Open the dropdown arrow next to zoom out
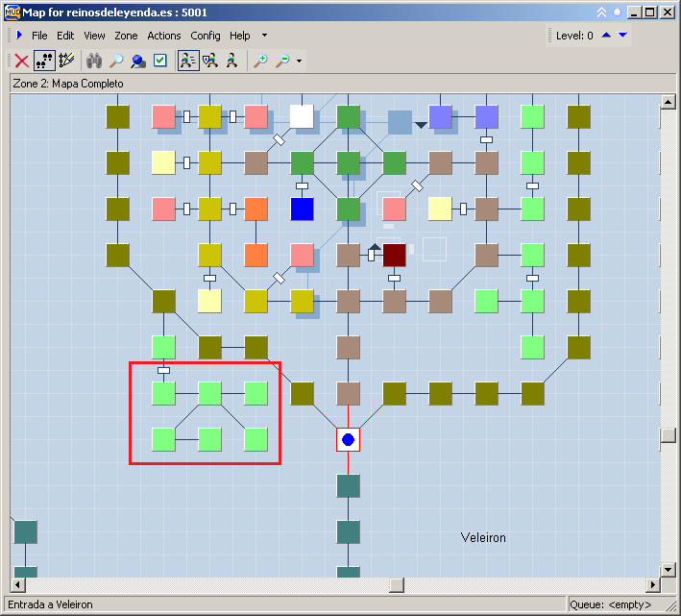Viewport: 681px width, 616px height. click(300, 62)
